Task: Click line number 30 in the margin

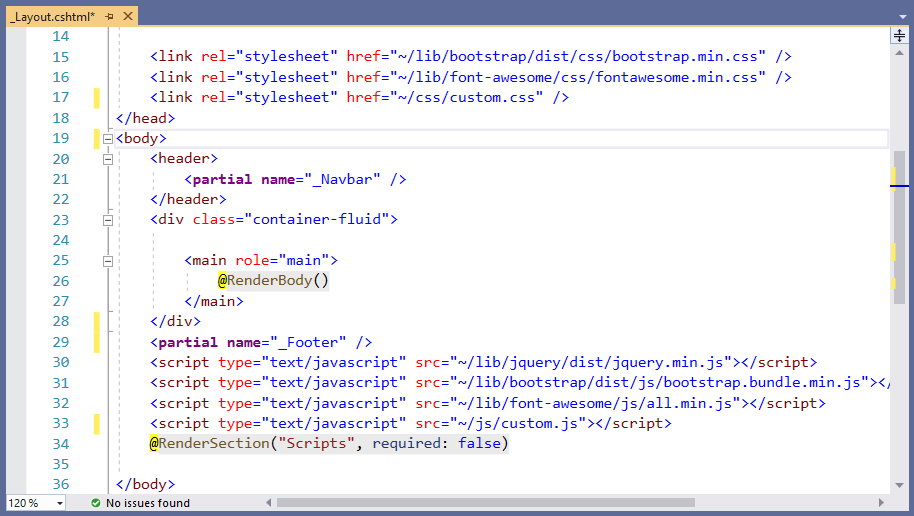Action: coord(60,362)
